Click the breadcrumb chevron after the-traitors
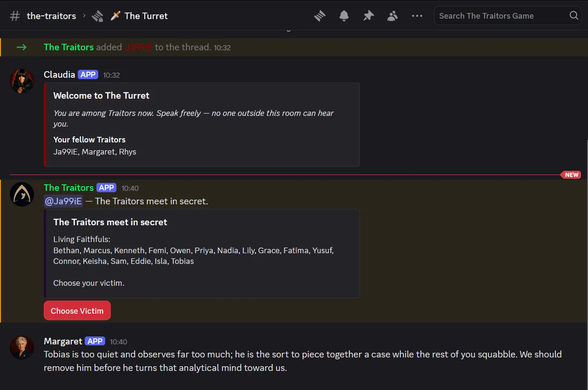This screenshot has height=390, width=588. (84, 16)
